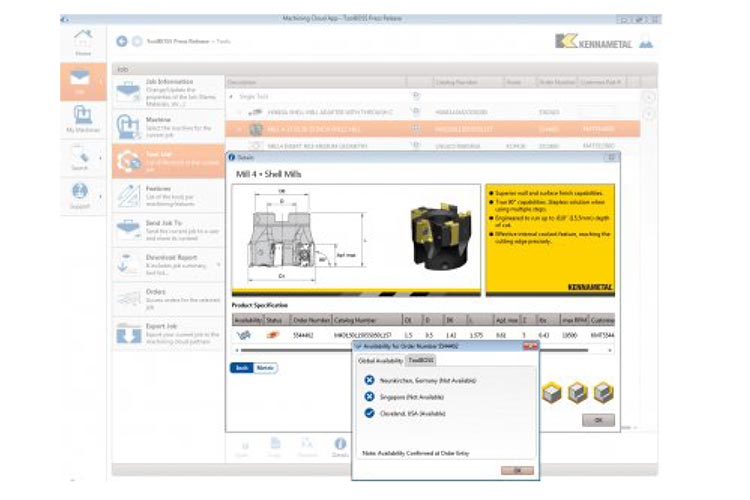The width and height of the screenshot is (750, 500).
Task: Switch to the Global Availability tab
Action: tap(381, 361)
